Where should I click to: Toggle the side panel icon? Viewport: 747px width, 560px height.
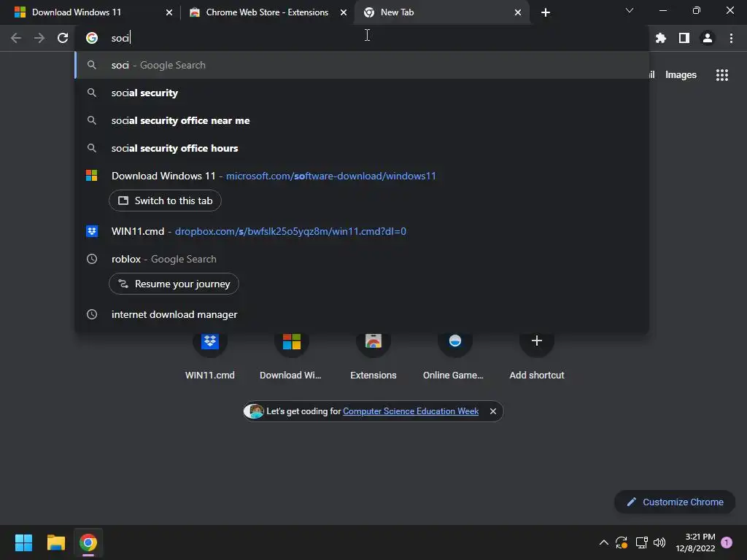point(684,38)
